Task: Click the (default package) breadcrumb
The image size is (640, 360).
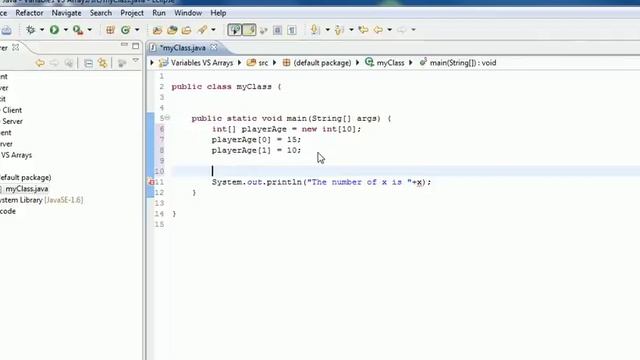Action: 322,63
